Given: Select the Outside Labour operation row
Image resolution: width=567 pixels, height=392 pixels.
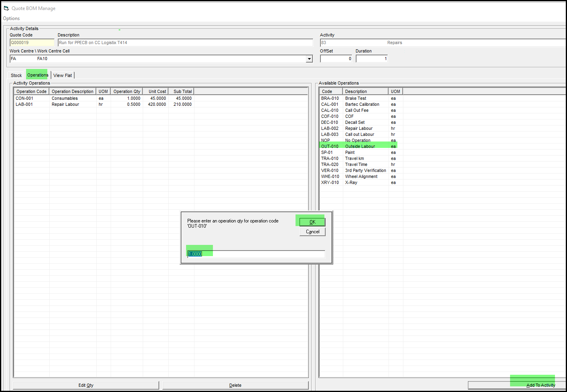Looking at the screenshot, I should [x=360, y=146].
